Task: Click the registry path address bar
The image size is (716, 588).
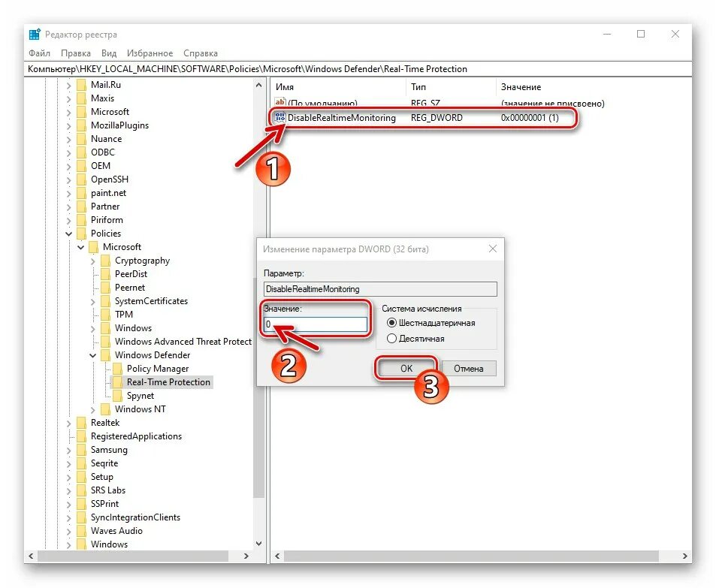Action: pyautogui.click(x=358, y=69)
